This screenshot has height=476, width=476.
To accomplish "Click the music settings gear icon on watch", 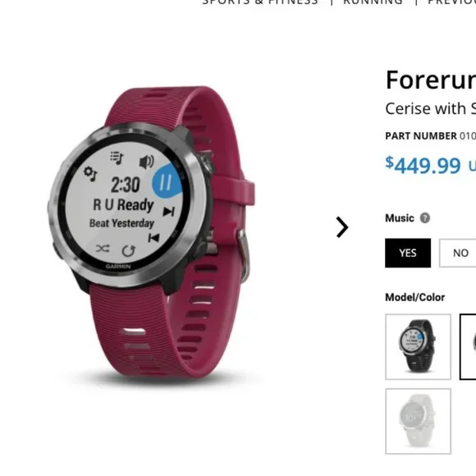I will 90,173.
